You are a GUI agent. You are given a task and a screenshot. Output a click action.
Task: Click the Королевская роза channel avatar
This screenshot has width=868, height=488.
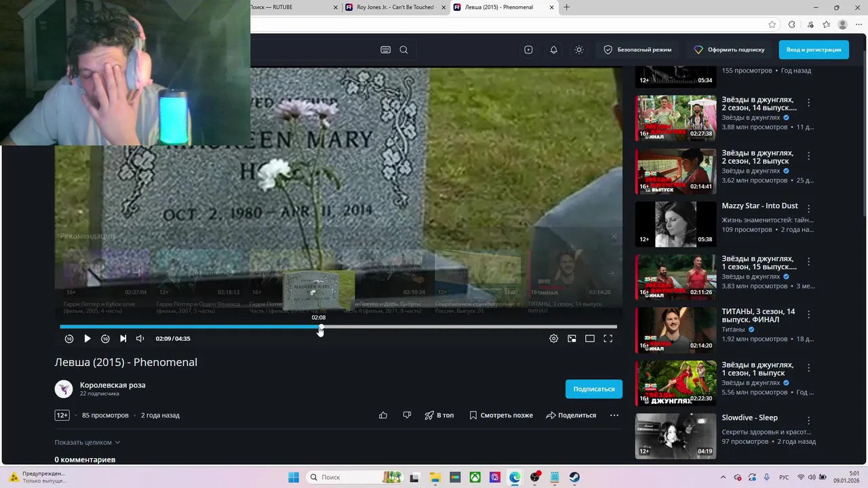64,388
